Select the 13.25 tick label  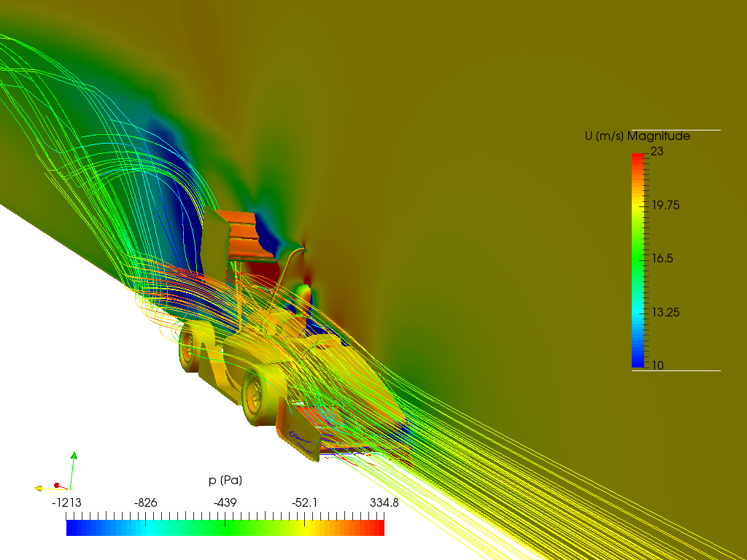[x=665, y=312]
